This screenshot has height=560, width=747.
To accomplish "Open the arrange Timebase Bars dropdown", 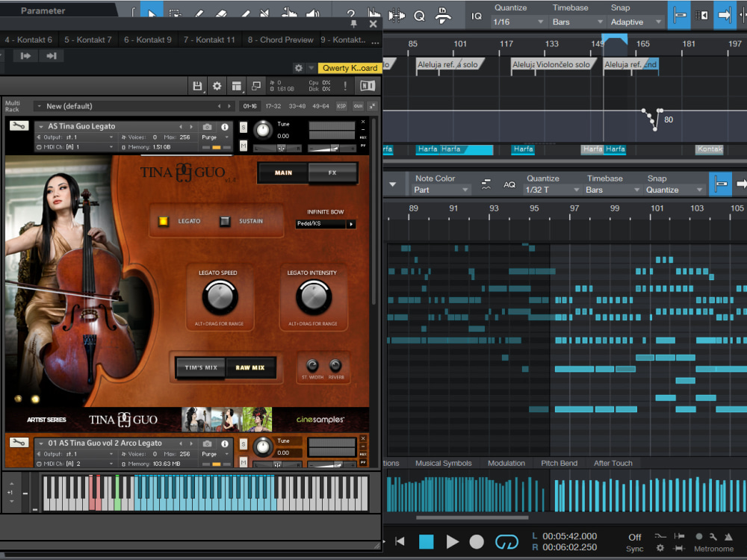I will coord(577,22).
